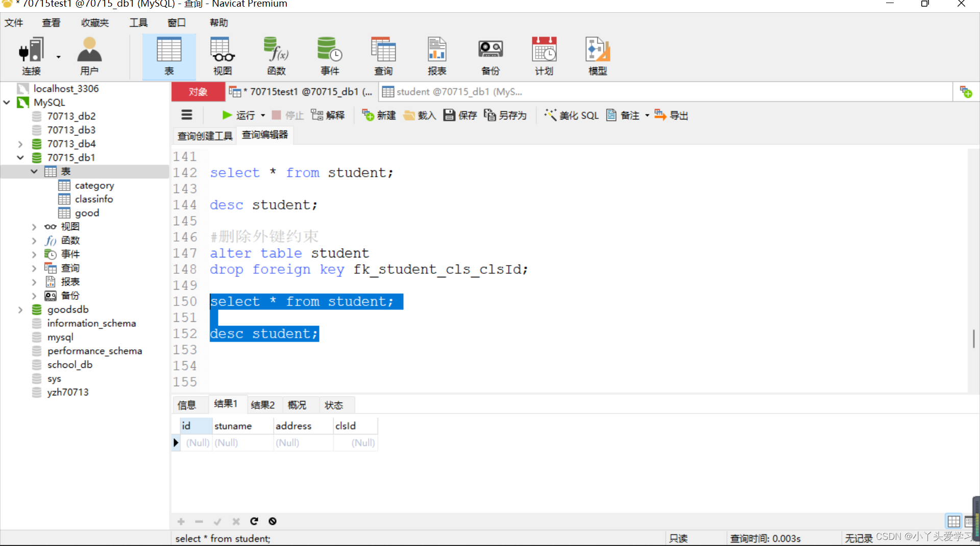
Task: Open the 事件 (Event) toolbar icon
Action: (x=330, y=56)
